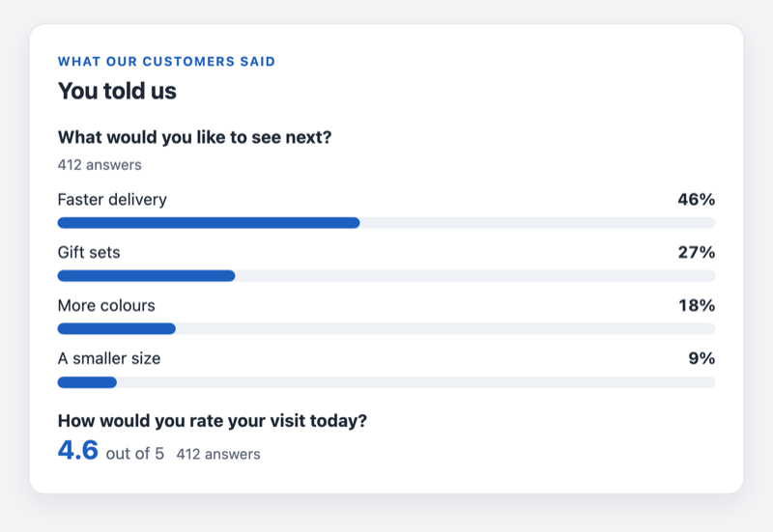Click the A smaller size progress bar
Screen dimensions: 773x532
tap(386, 382)
